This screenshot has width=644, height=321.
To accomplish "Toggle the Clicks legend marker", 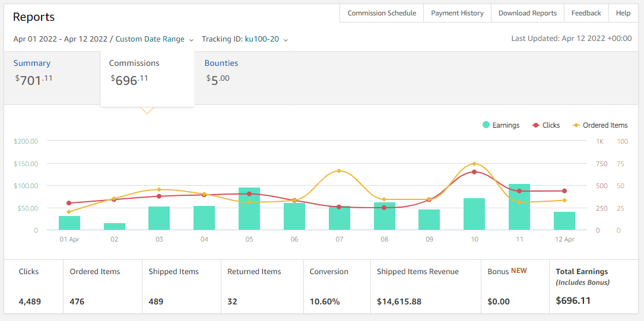I will pyautogui.click(x=535, y=125).
